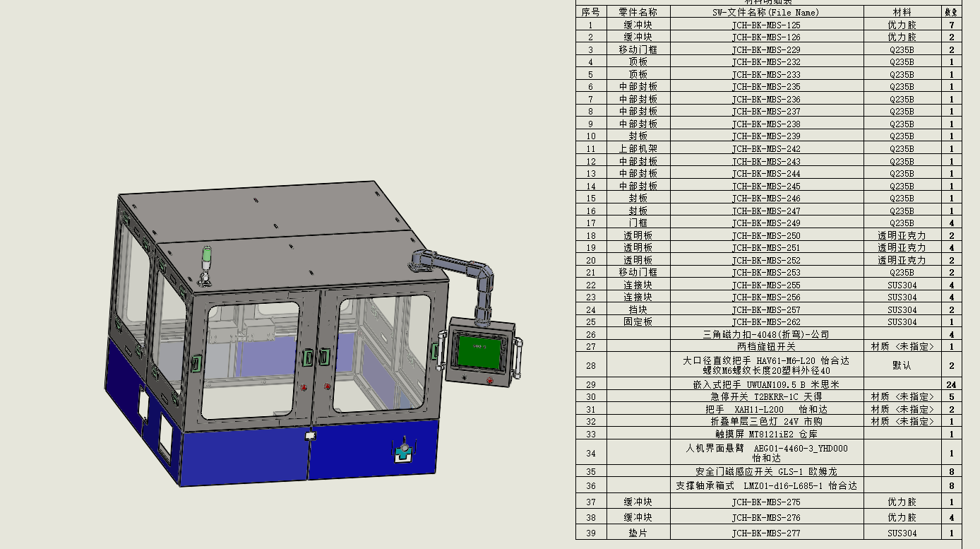Select file name JCH-BK-MBS-244

(766, 173)
